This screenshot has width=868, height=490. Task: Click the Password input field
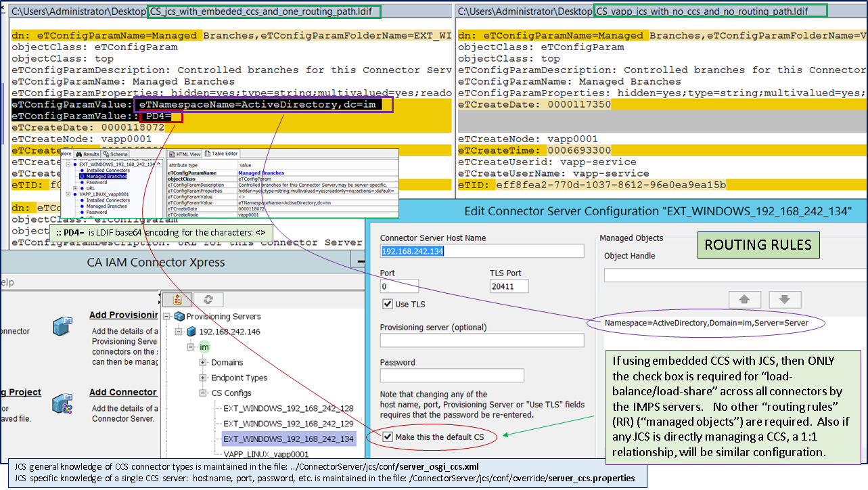click(452, 375)
